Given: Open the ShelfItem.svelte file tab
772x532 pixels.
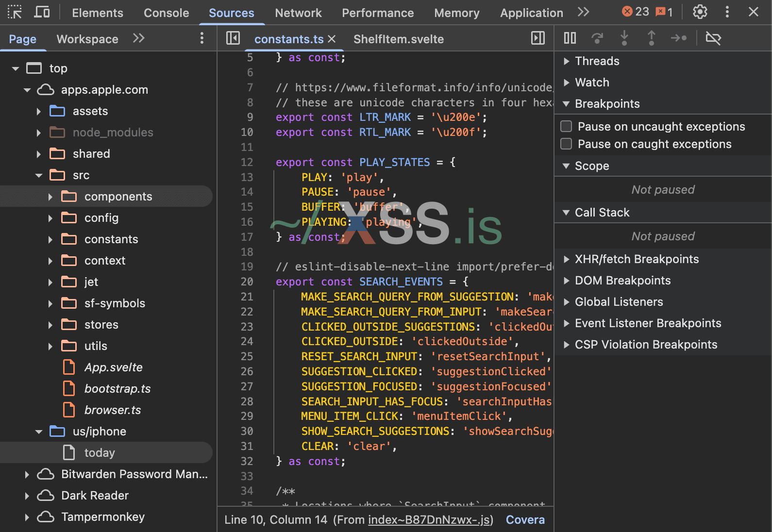Looking at the screenshot, I should (x=398, y=39).
